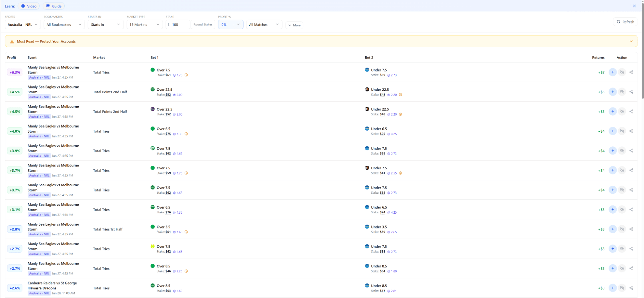This screenshot has width=644, height=298.
Task: Hide the +4.0% Over 6.5 row
Action: pyautogui.click(x=622, y=131)
